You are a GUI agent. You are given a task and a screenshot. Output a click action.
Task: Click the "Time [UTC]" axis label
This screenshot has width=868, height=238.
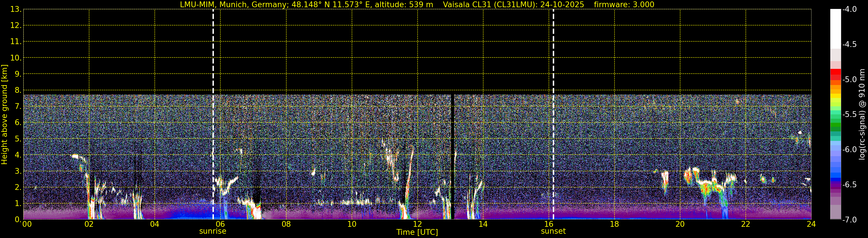(x=417, y=232)
